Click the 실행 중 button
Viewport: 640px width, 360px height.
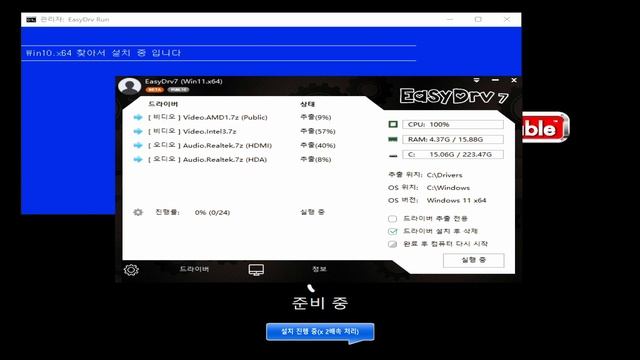473,260
